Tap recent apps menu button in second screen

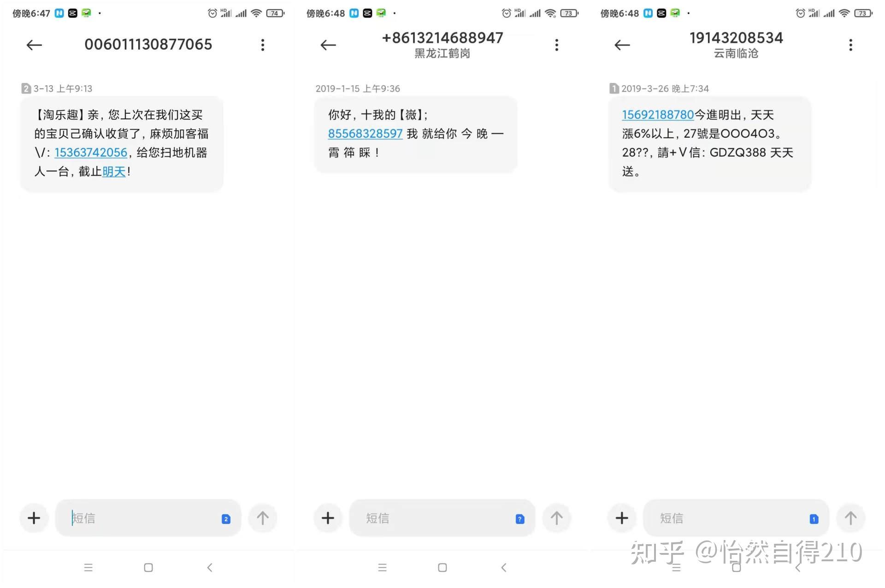coord(383,567)
